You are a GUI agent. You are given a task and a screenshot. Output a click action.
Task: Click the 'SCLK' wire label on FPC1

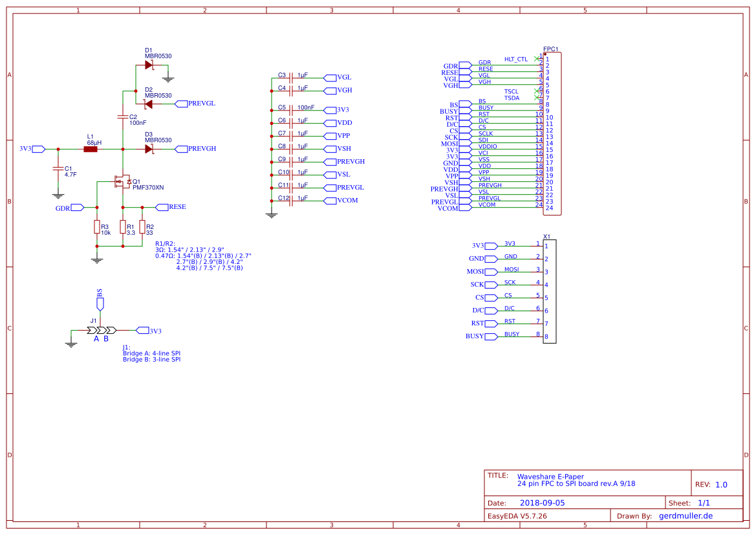click(x=486, y=134)
